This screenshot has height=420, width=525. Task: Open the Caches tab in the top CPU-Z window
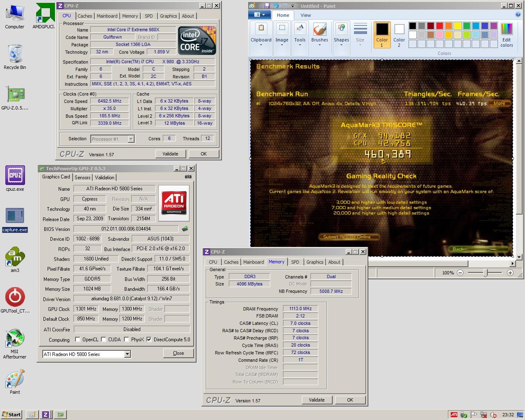[x=85, y=16]
